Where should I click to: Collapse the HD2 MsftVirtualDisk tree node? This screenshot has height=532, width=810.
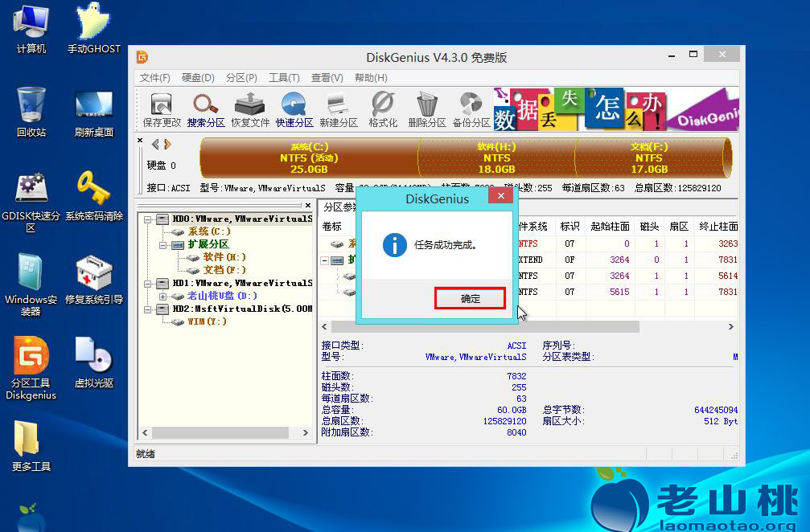tap(147, 309)
